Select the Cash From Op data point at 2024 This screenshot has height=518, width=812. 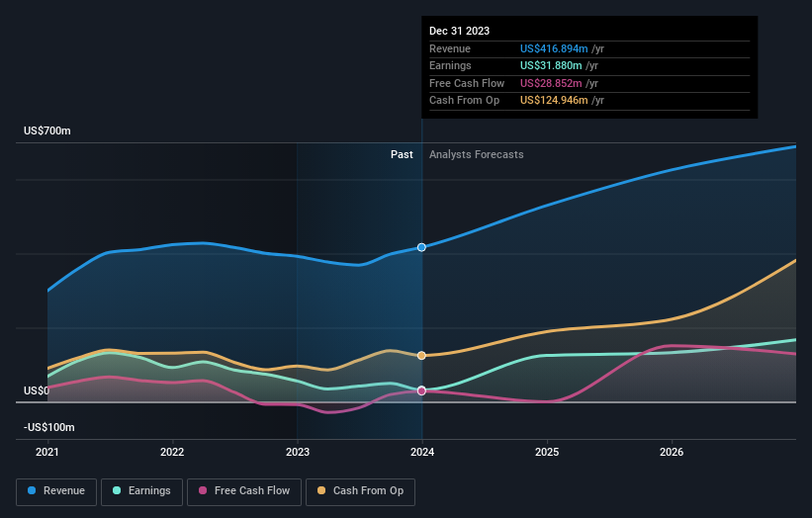click(x=421, y=356)
